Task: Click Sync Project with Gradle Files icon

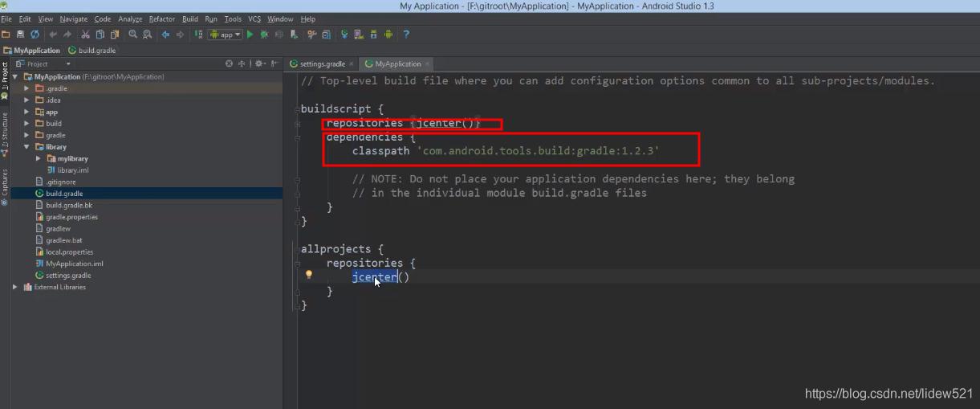Action: (344, 35)
